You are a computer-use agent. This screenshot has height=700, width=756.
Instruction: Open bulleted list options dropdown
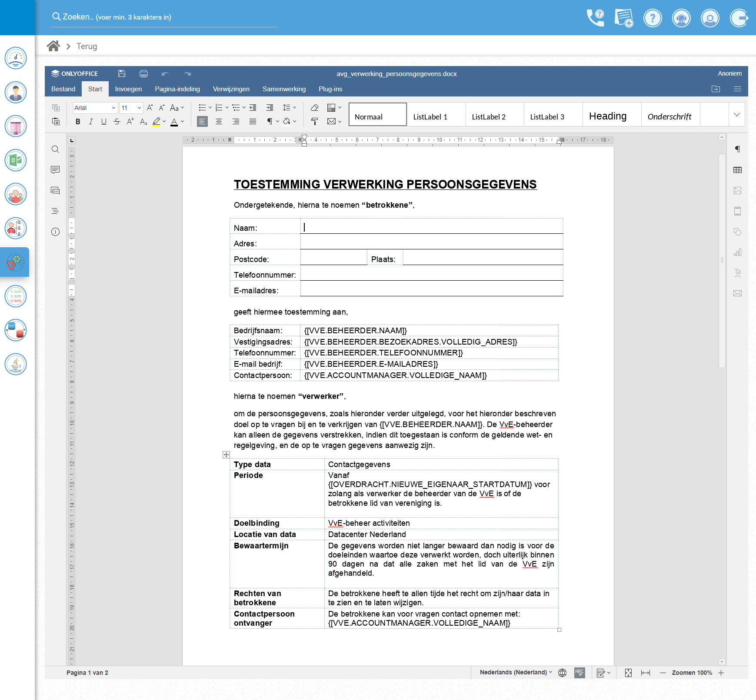coord(210,107)
